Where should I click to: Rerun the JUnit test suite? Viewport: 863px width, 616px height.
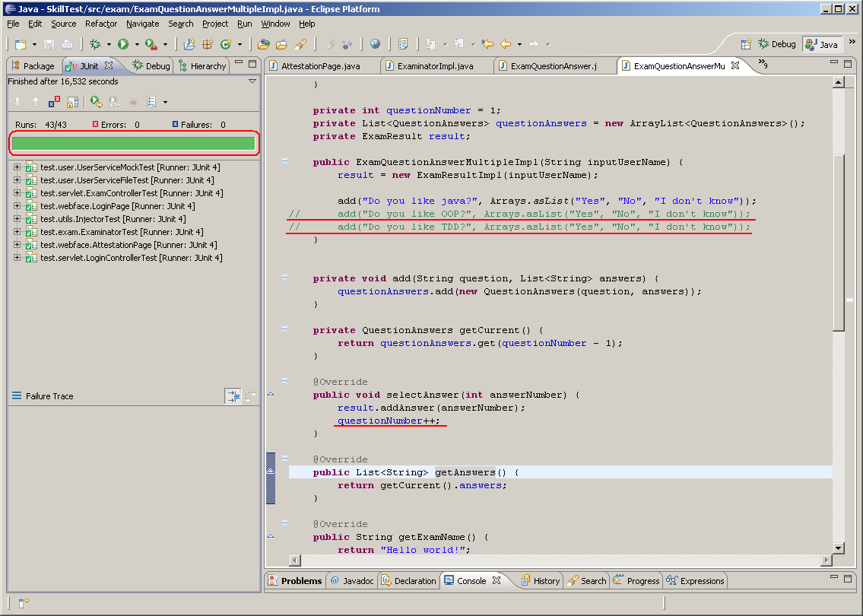click(x=96, y=101)
